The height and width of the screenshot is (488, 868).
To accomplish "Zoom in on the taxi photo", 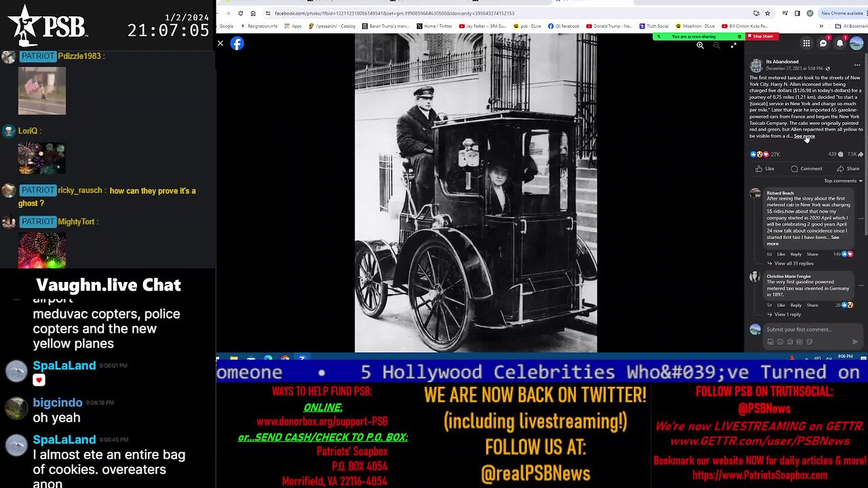I will click(700, 45).
